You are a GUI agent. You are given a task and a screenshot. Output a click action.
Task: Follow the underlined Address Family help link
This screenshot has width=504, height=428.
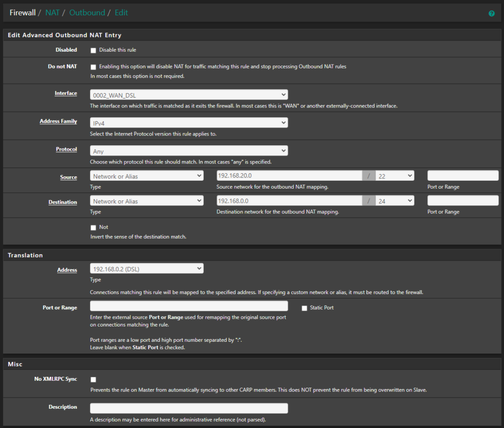click(58, 121)
